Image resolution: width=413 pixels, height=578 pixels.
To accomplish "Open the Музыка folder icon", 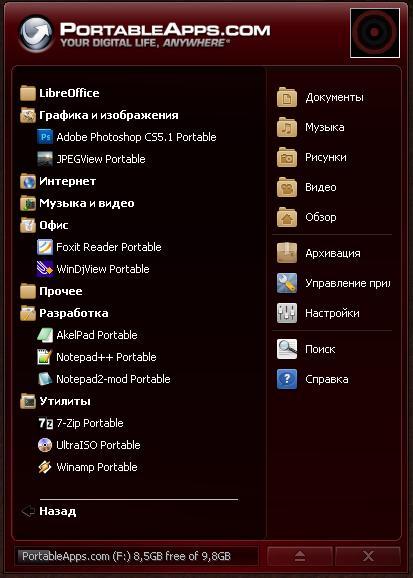I will [x=287, y=128].
